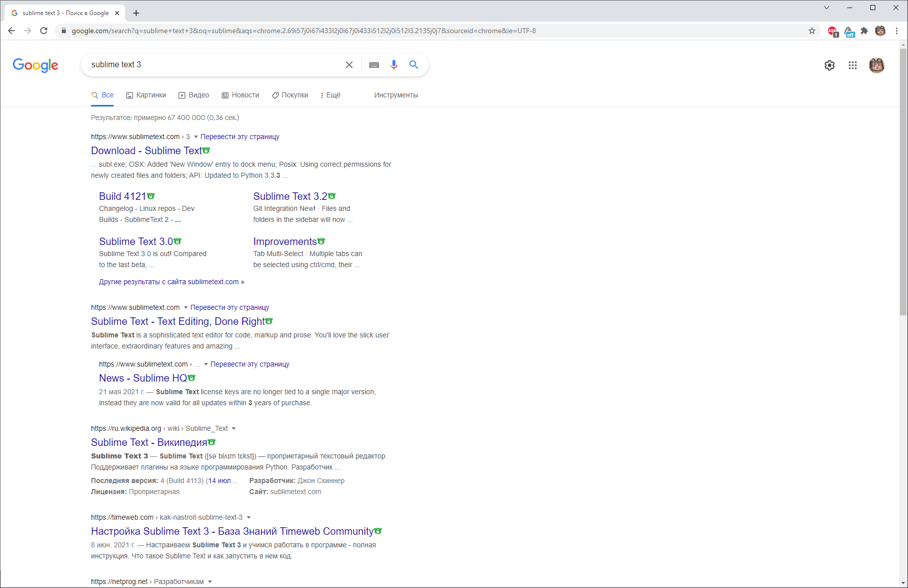The image size is (908, 588).
Task: Click Перевести эту страницу for first result
Action: (240, 137)
